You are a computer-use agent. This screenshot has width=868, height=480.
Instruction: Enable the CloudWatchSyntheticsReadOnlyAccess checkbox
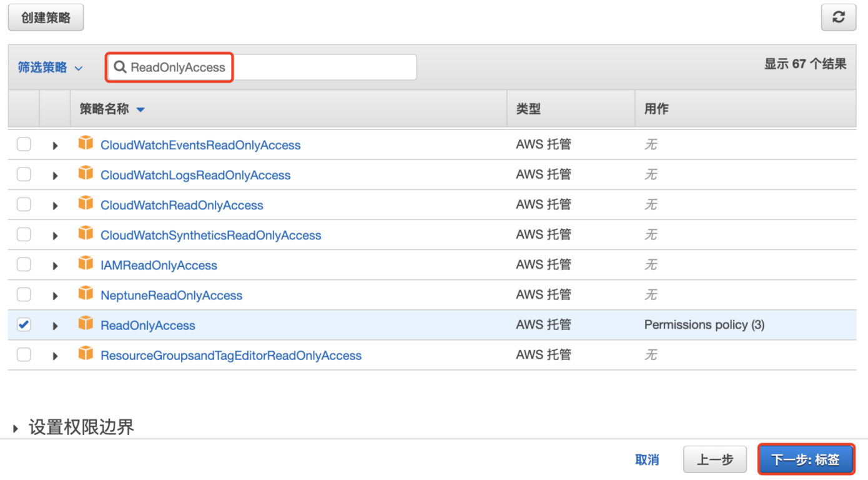[24, 234]
